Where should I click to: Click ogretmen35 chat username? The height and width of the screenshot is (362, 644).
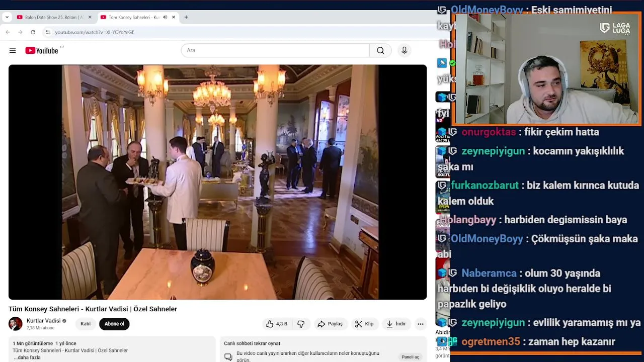491,342
